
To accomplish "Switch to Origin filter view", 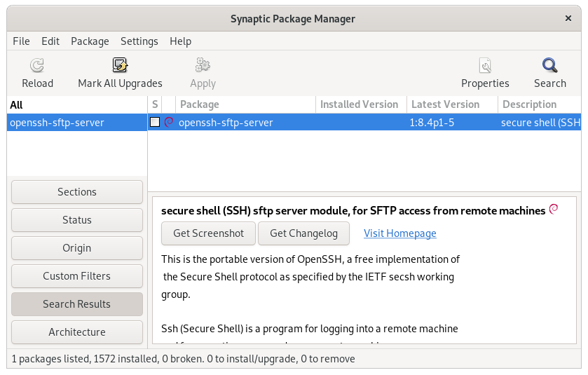I will click(x=77, y=248).
